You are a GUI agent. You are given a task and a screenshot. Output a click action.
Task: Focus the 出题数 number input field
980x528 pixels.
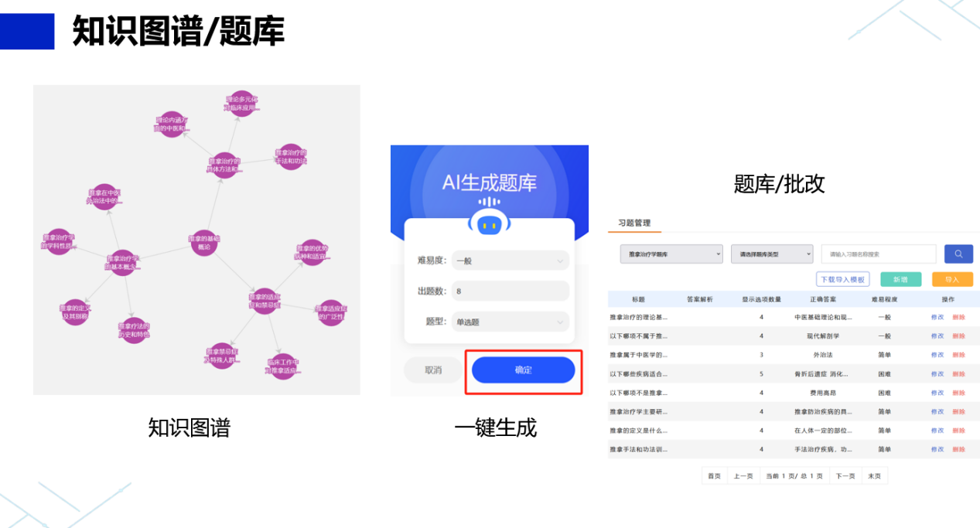click(510, 291)
